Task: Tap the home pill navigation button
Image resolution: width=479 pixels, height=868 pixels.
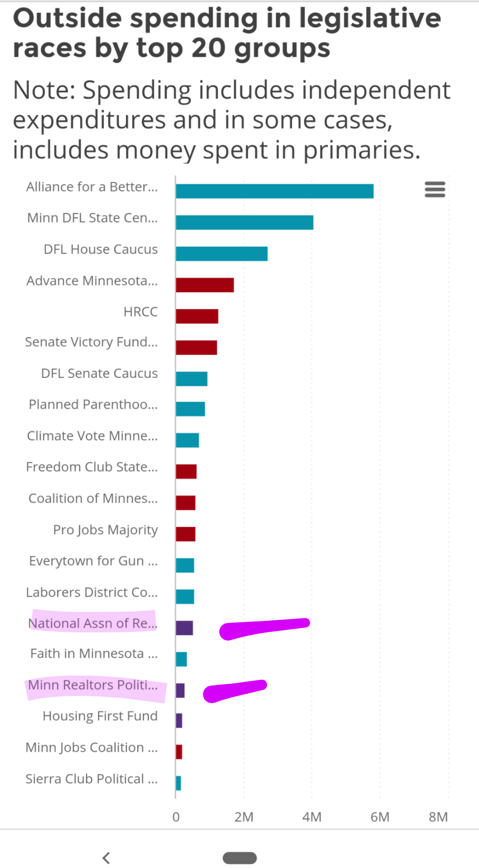Action: (240, 858)
